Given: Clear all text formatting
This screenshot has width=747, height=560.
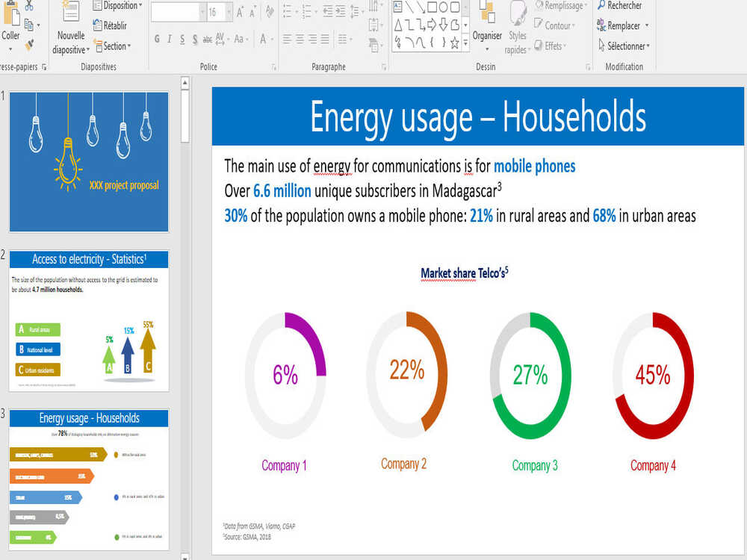Looking at the screenshot, I should [270, 12].
